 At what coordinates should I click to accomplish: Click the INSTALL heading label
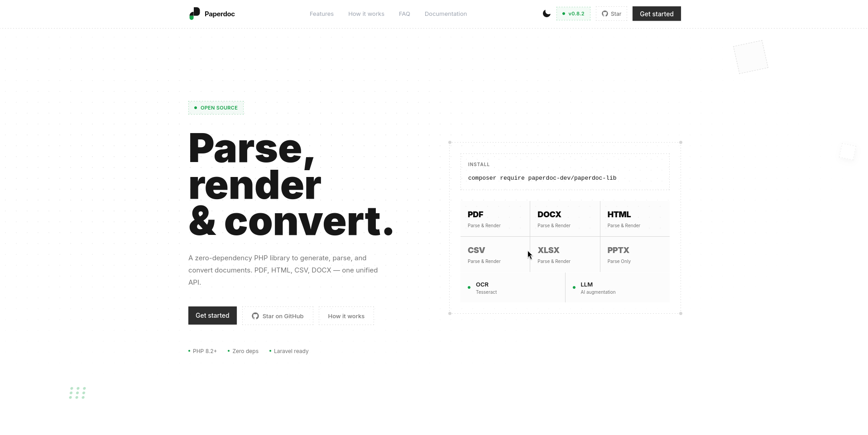[479, 164]
